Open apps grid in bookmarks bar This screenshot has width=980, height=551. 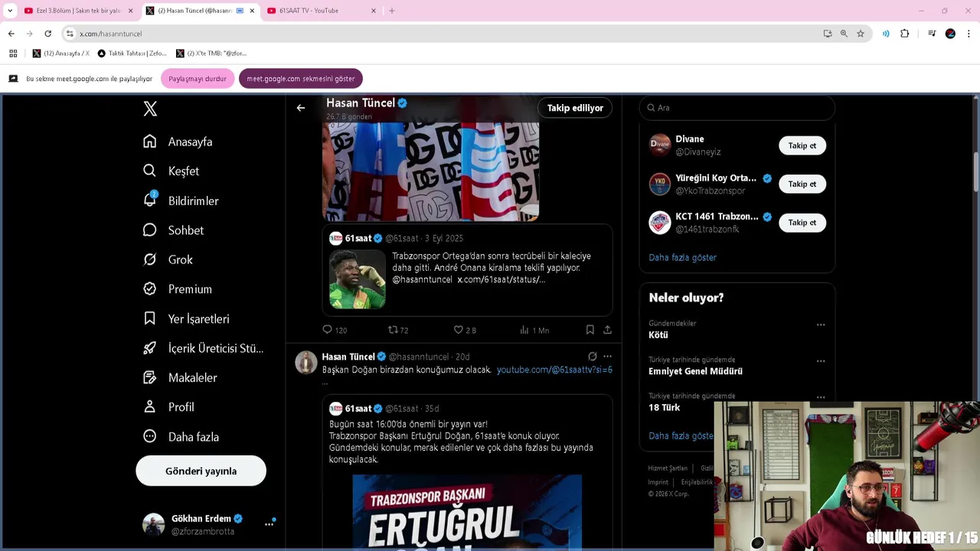(x=12, y=54)
